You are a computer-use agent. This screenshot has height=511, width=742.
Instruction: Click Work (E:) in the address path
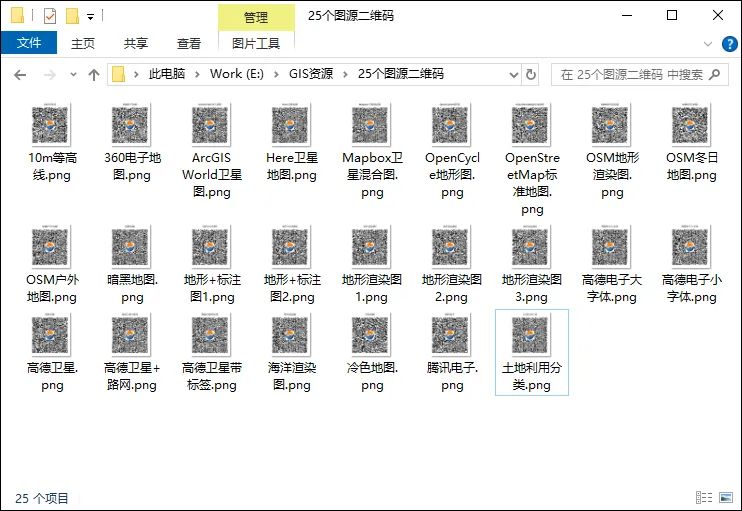point(237,74)
